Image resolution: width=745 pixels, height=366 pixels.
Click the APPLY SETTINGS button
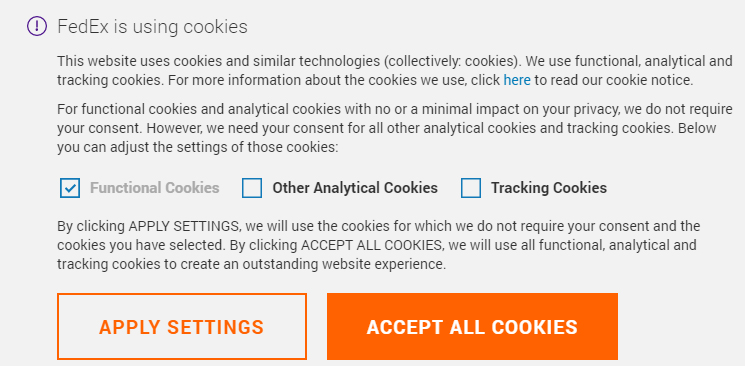point(181,327)
